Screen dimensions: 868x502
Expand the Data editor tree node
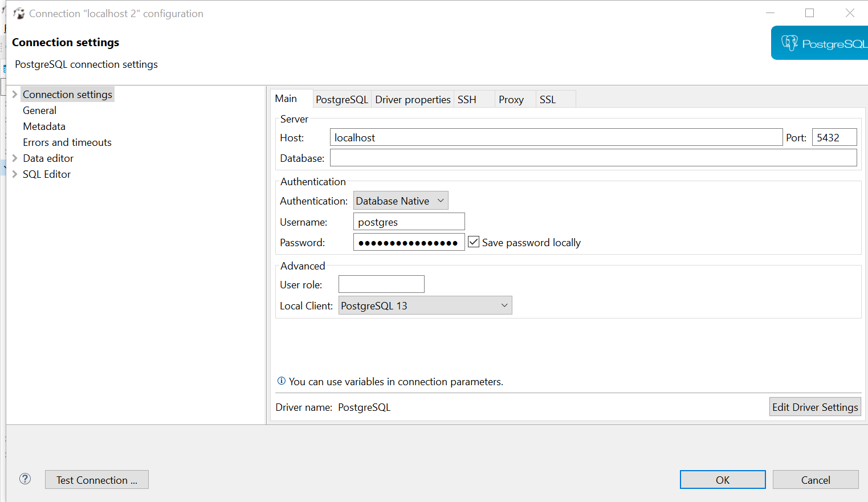(x=14, y=158)
